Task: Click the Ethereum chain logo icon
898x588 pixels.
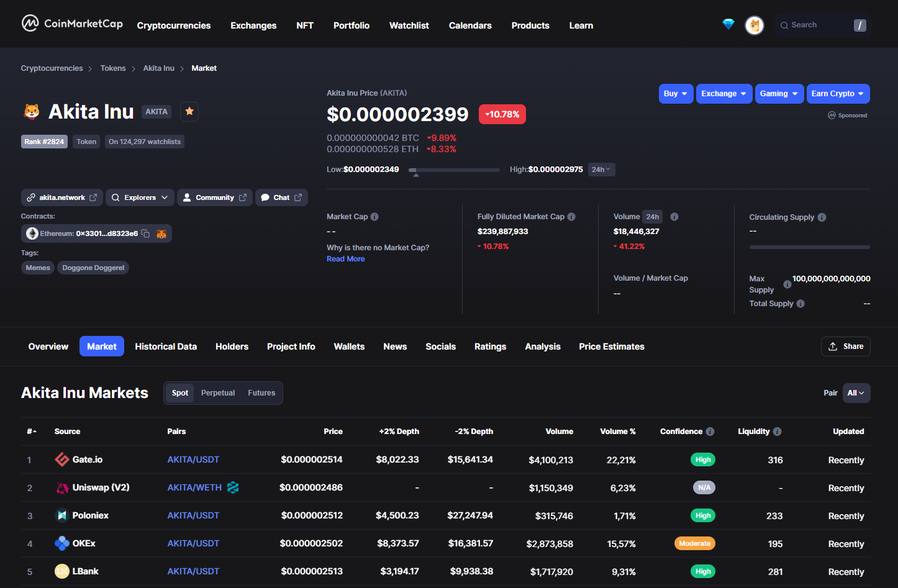Action: [x=32, y=233]
